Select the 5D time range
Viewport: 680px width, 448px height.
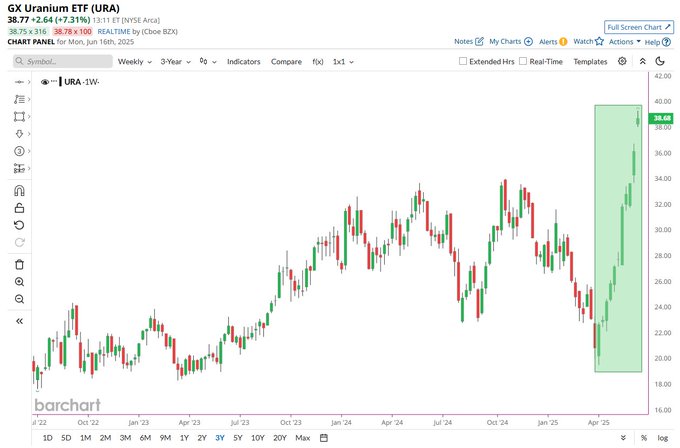pyautogui.click(x=66, y=438)
